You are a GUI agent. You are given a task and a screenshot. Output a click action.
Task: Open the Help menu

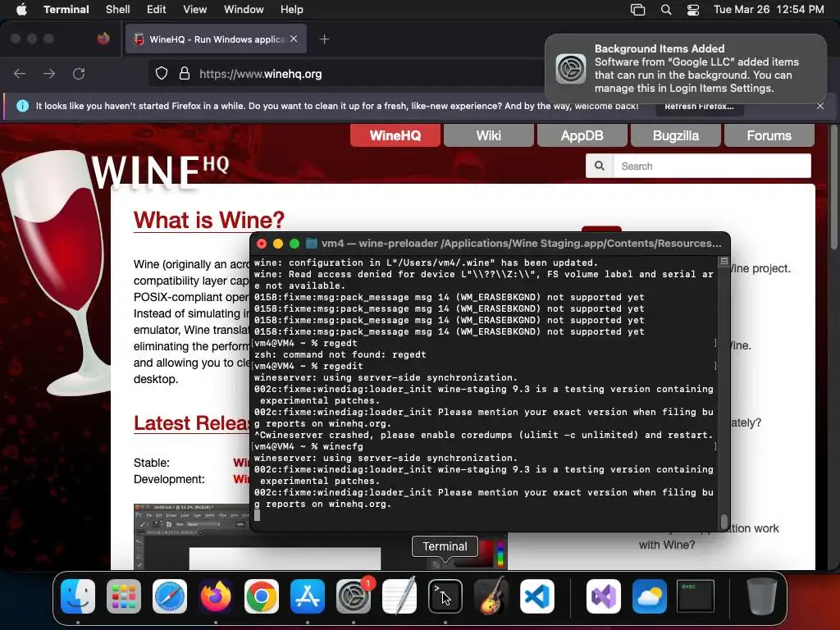291,10
